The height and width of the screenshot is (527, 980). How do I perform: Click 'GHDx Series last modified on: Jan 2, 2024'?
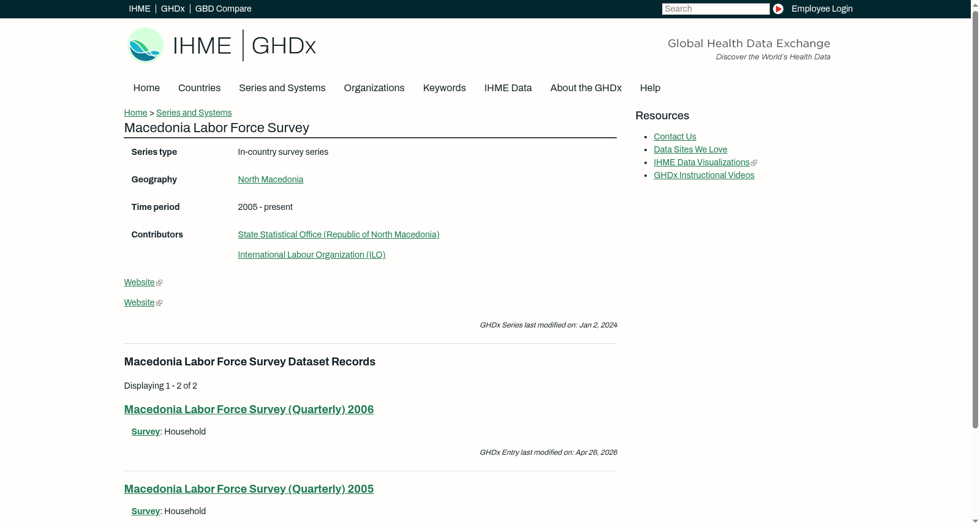548,325
